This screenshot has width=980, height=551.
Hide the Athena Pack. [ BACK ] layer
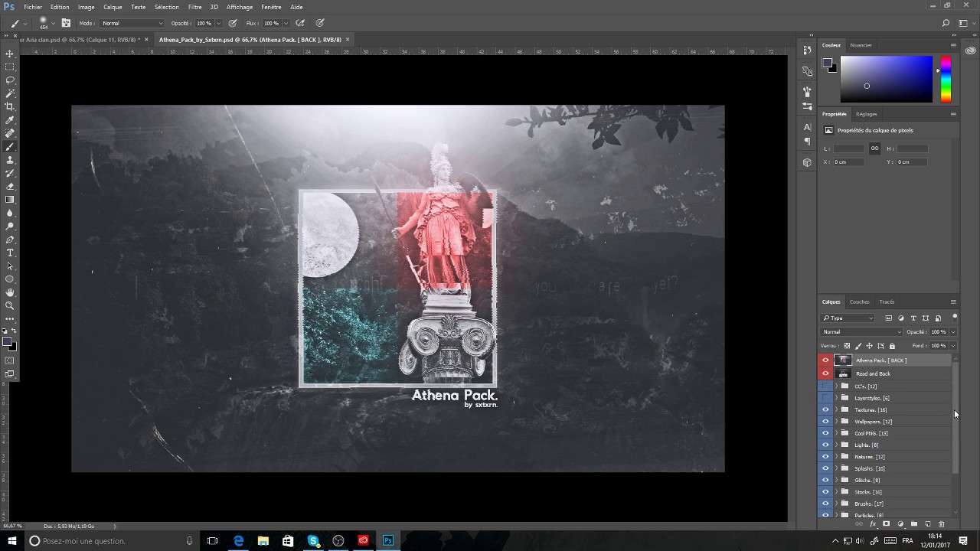click(x=825, y=360)
